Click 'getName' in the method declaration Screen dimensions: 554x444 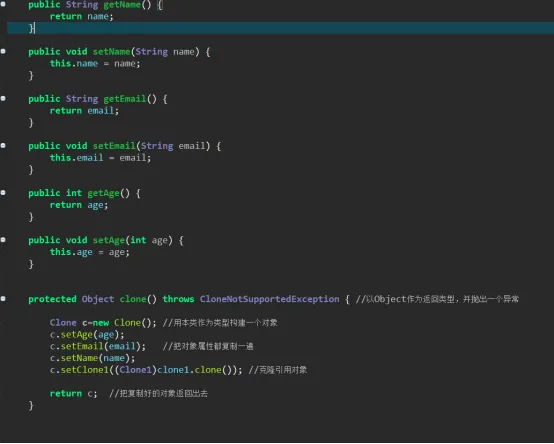(122, 5)
